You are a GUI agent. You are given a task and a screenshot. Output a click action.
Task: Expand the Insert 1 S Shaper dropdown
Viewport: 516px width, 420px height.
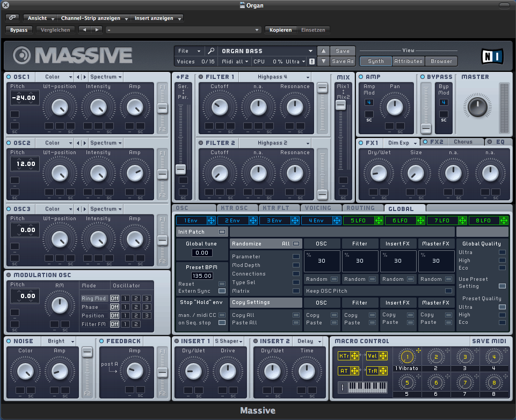229,341
